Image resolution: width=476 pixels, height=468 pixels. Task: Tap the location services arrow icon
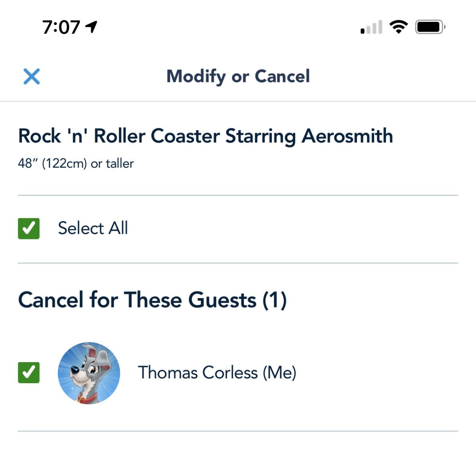click(92, 27)
